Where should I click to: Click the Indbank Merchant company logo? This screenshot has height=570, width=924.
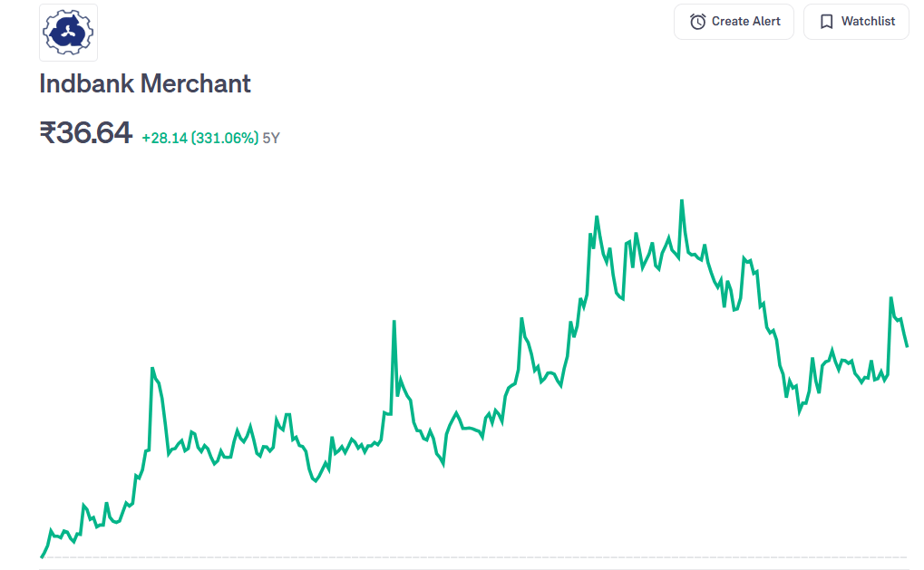coord(69,33)
